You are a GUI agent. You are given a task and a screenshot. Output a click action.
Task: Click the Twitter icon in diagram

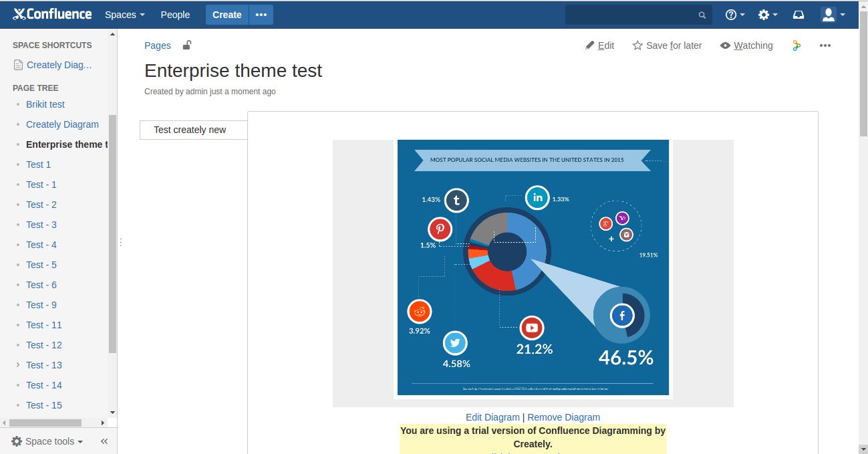(x=455, y=343)
